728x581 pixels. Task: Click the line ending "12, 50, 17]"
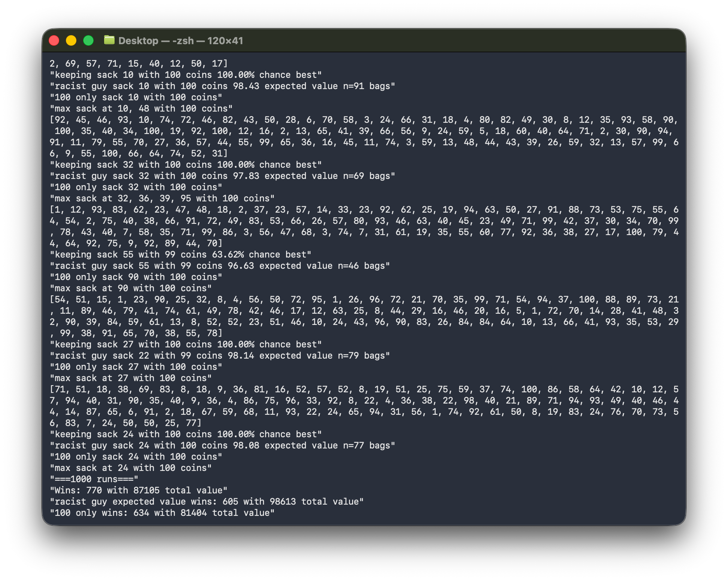(139, 64)
